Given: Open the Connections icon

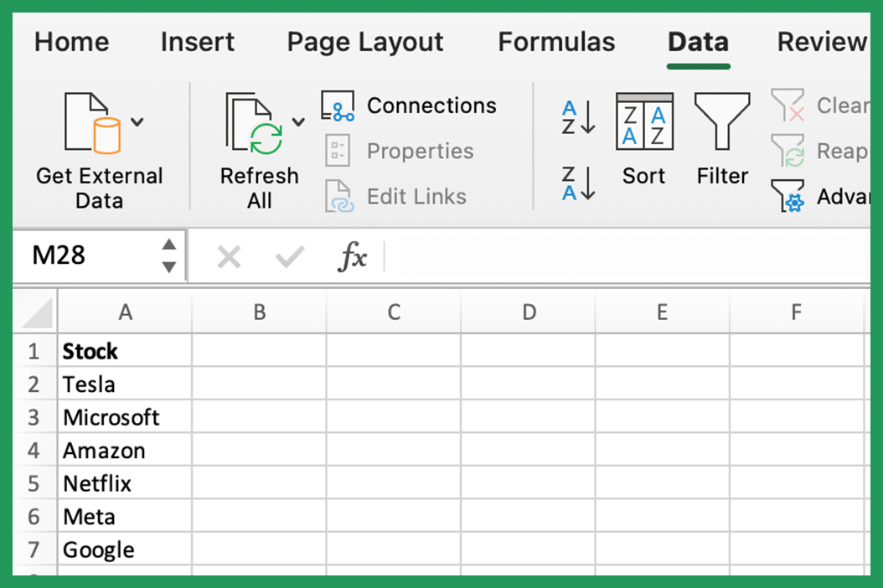Looking at the screenshot, I should (x=338, y=106).
